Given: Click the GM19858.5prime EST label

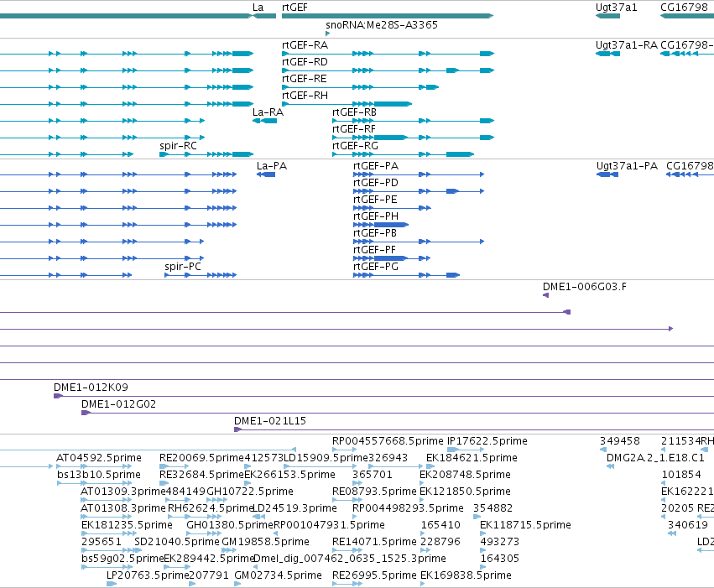Looking at the screenshot, I should pos(265,542).
